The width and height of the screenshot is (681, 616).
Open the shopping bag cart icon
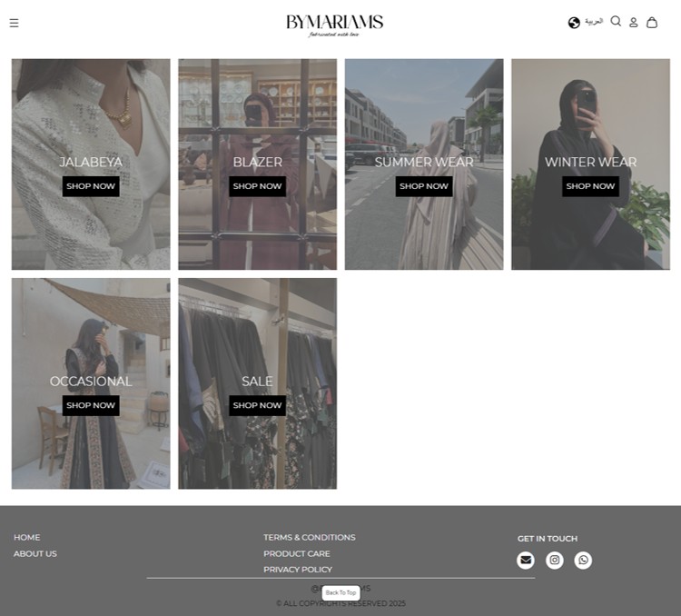[652, 23]
